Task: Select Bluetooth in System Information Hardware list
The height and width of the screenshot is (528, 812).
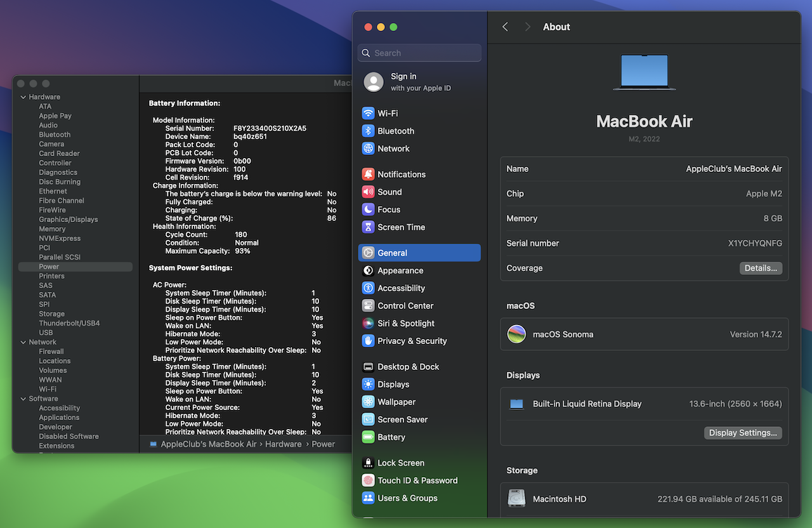Action: (55, 135)
